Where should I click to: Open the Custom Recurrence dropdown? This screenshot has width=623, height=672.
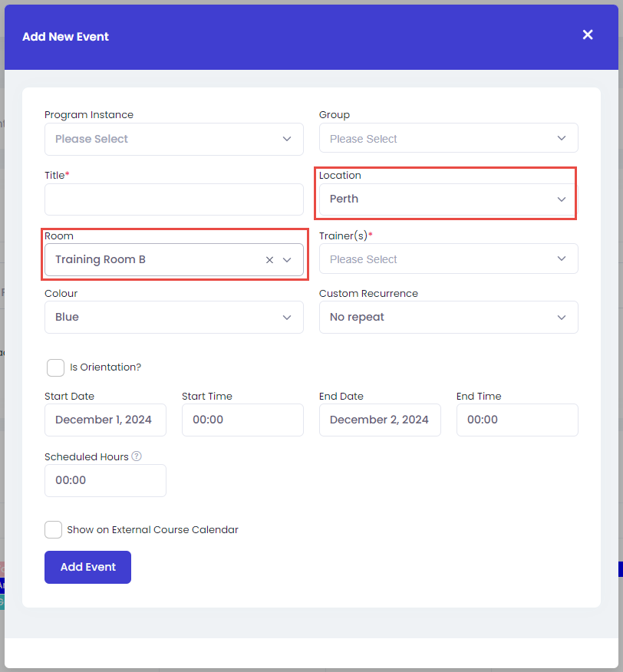pos(449,317)
